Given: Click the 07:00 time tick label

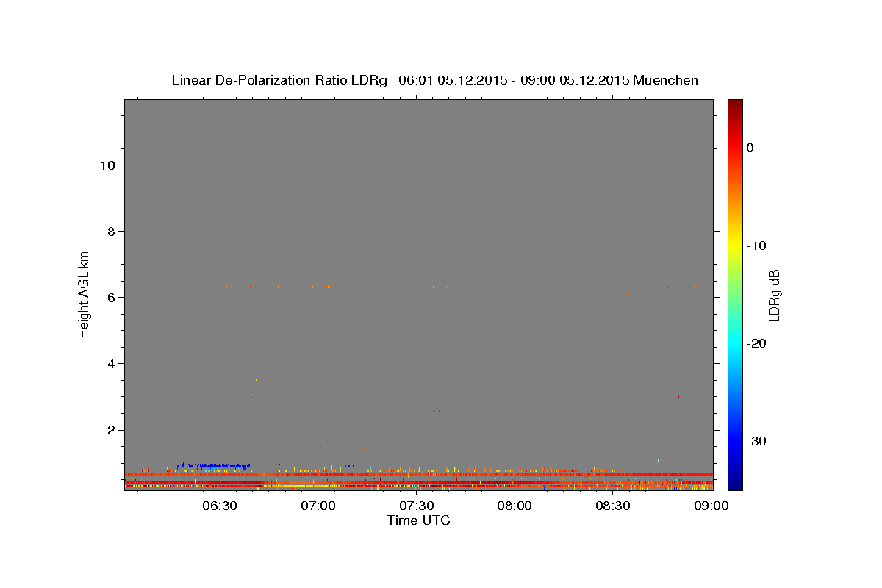Looking at the screenshot, I should pyautogui.click(x=318, y=506).
